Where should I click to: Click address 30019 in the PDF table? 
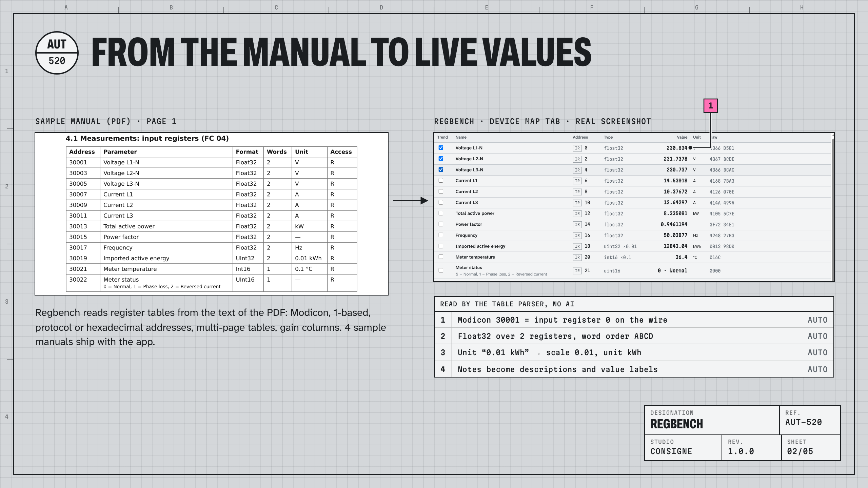(x=78, y=258)
